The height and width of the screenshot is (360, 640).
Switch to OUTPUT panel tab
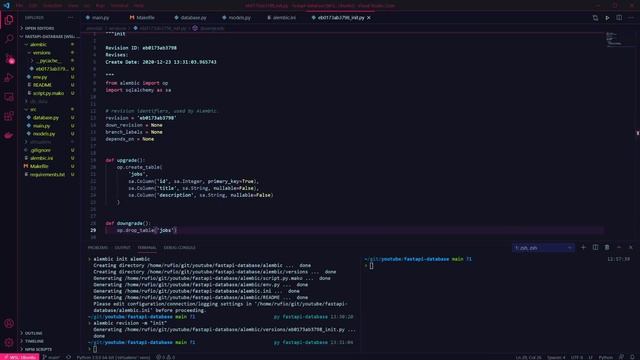[122, 248]
